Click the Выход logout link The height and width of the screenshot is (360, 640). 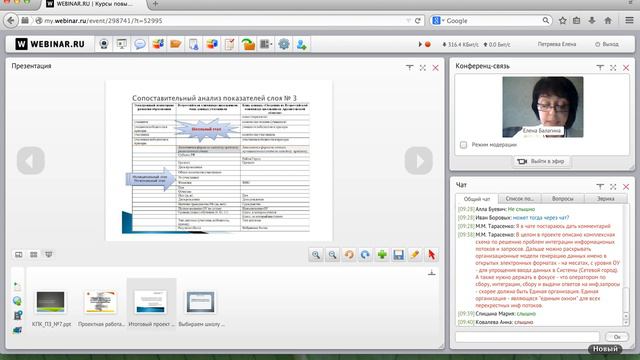607,44
